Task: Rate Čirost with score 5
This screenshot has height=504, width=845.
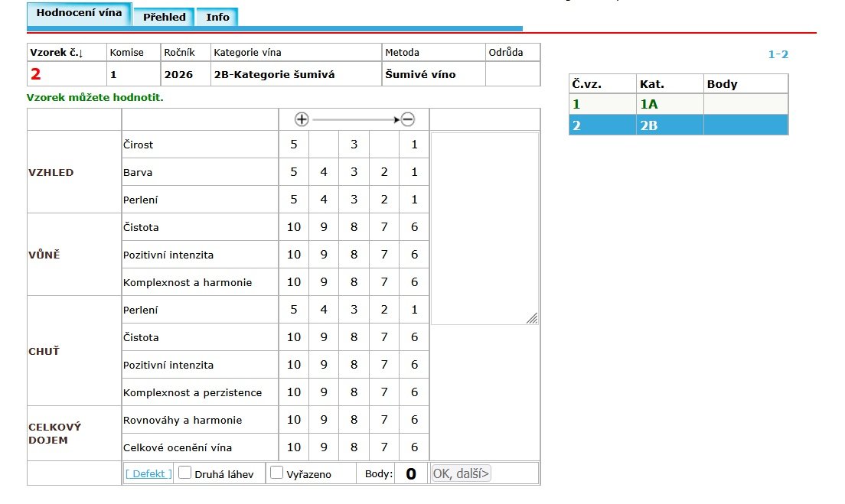Action: (293, 145)
